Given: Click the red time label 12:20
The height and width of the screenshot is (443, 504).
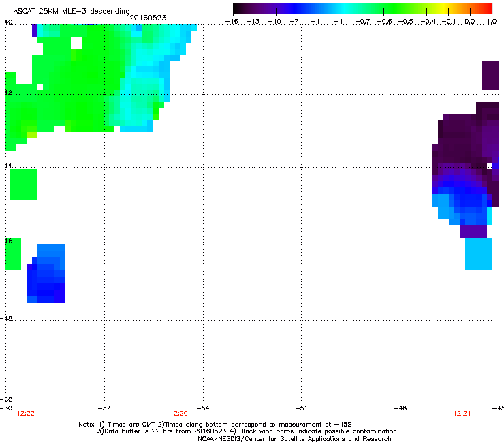Looking at the screenshot, I should pyautogui.click(x=178, y=414).
